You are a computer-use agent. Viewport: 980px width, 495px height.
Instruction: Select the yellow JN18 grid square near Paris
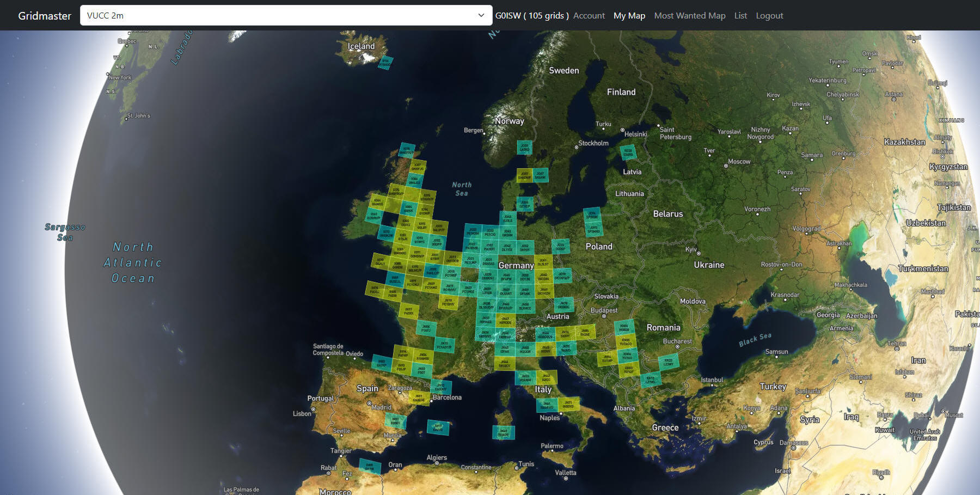click(449, 302)
